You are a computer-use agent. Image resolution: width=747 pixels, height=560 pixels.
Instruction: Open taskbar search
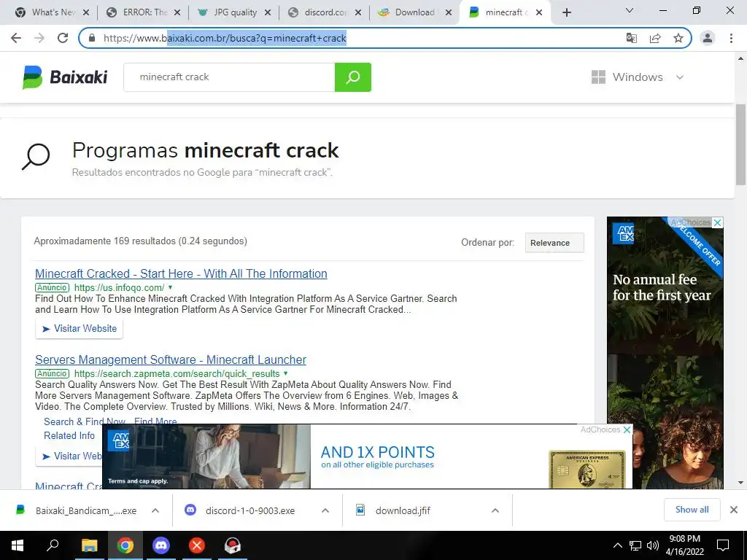(x=53, y=545)
